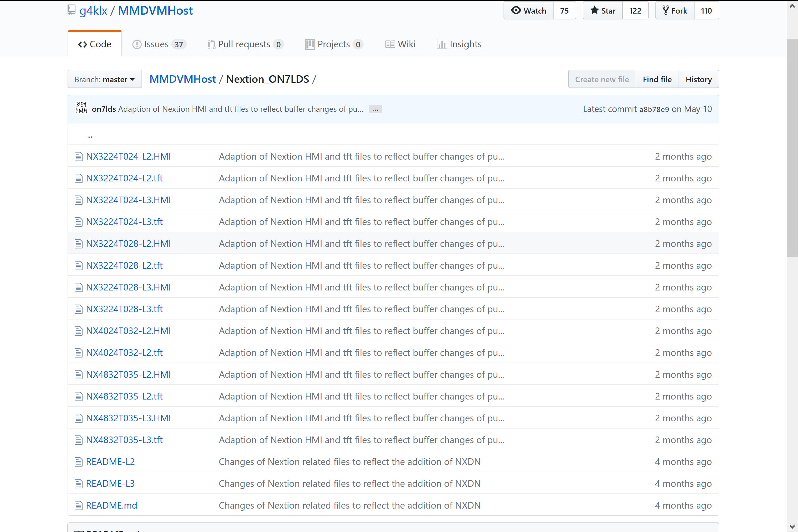Click the Star button
The image size is (798, 532).
(602, 11)
